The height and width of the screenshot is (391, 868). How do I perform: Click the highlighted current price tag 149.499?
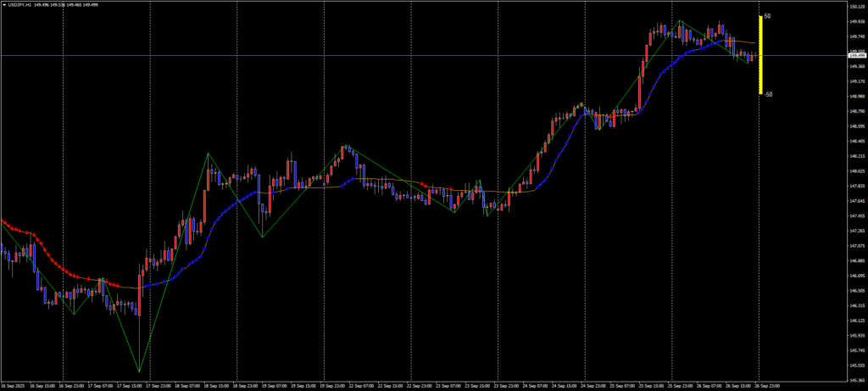point(856,55)
